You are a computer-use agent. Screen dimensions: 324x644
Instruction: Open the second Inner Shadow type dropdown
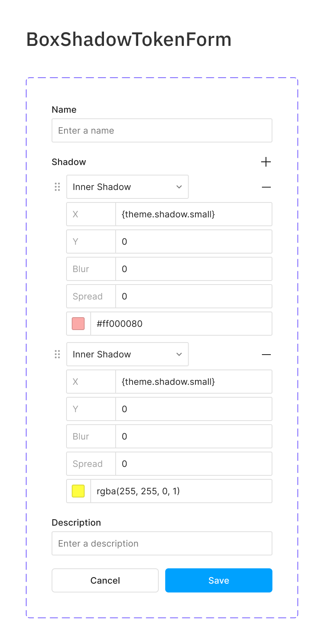[x=121, y=354]
